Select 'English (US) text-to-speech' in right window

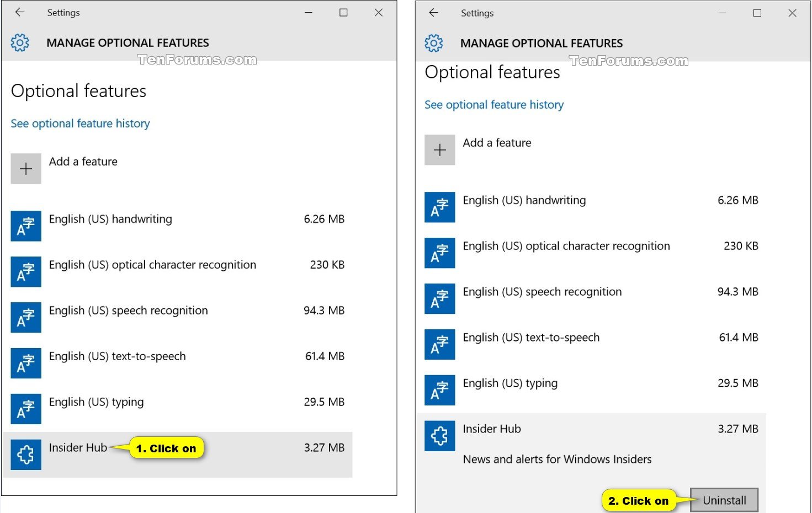click(531, 338)
